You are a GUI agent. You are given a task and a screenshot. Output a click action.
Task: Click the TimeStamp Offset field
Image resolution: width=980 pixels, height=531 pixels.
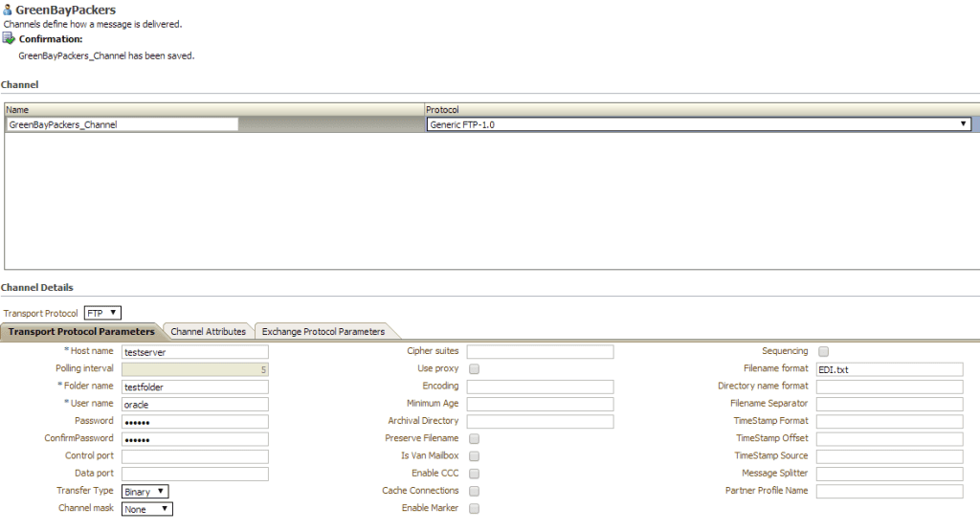click(889, 439)
